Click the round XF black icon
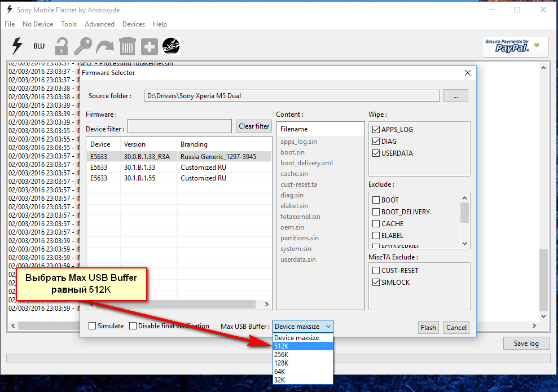This screenshot has width=558, height=392. click(171, 46)
